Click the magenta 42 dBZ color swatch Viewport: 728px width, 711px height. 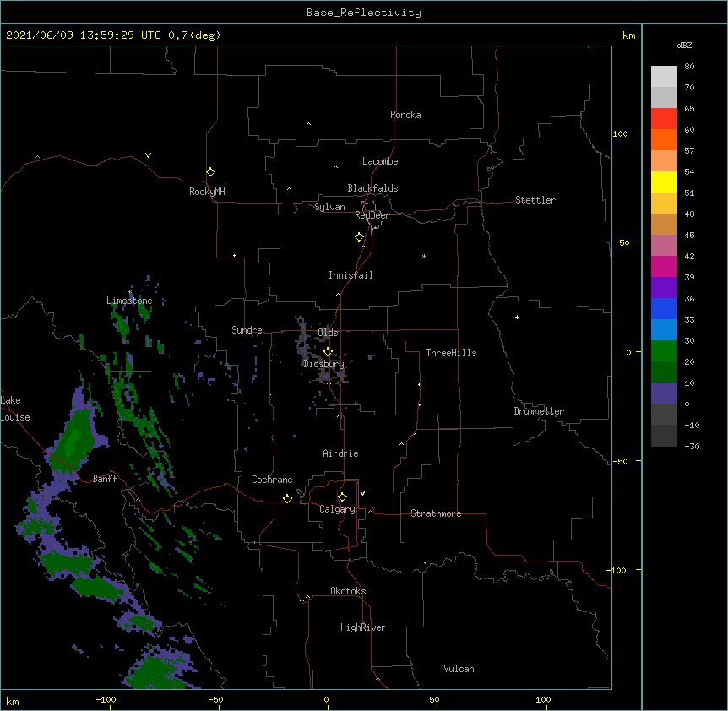click(664, 266)
